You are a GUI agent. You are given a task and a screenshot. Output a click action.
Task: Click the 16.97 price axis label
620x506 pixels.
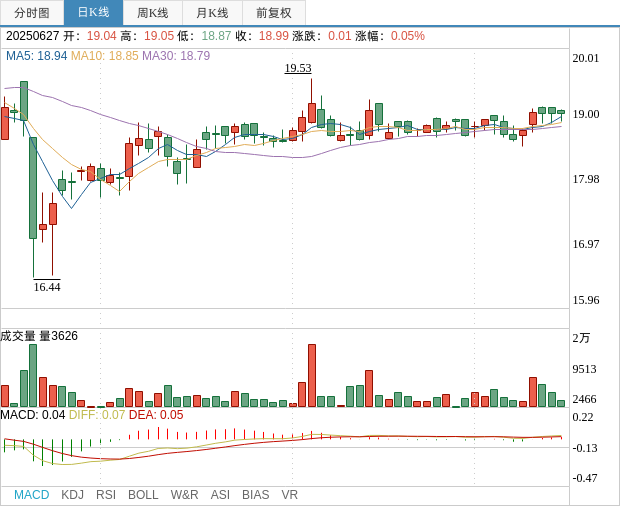586,244
